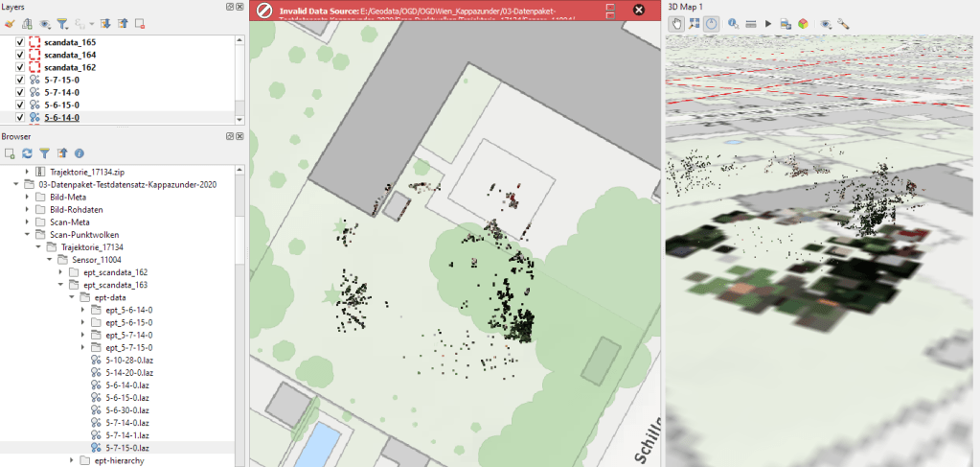Expand the Bild-Meta folder
This screenshot has width=980, height=467.
coord(28,197)
